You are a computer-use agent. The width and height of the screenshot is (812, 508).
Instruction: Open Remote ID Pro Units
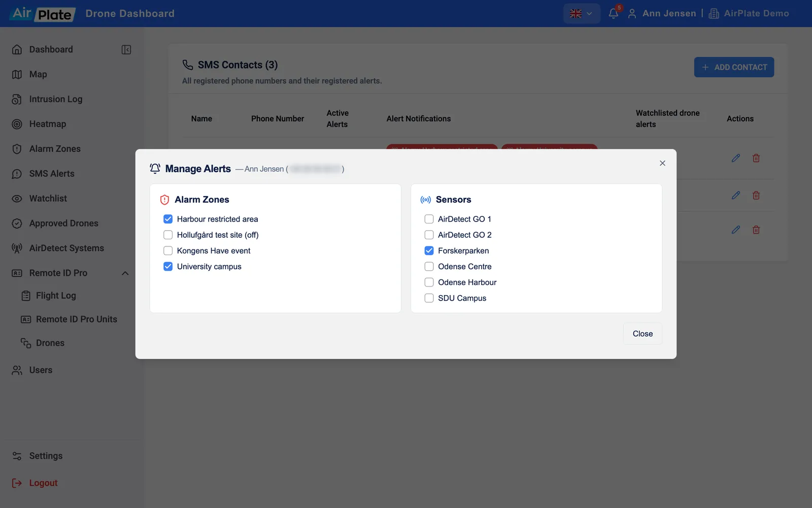pos(69,319)
